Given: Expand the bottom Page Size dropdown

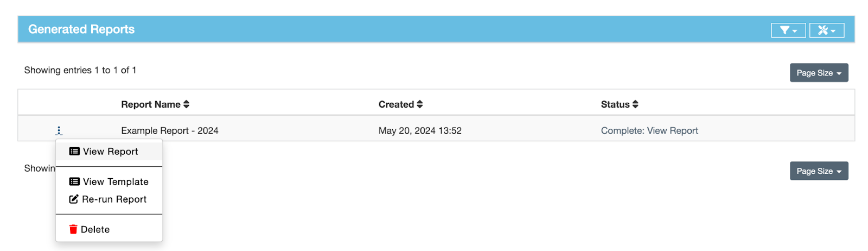Looking at the screenshot, I should click(818, 171).
